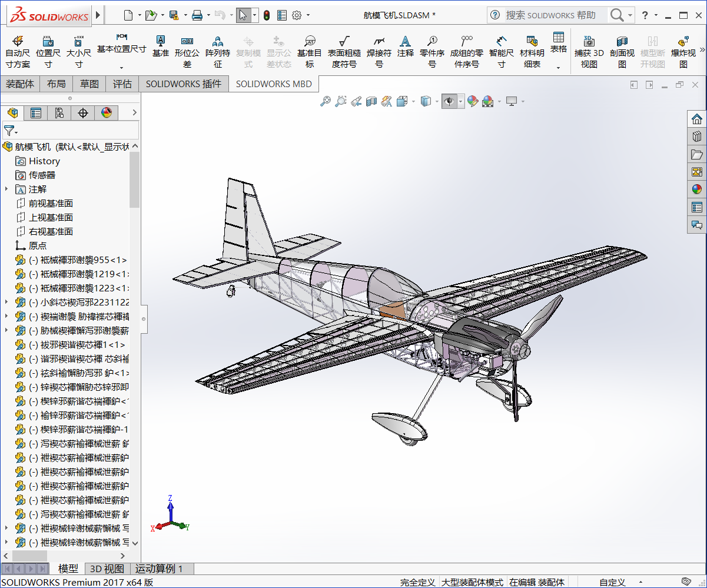Click the Pattern Feature tool (阵列特征)
Screen dimensions: 707x588
(x=218, y=52)
